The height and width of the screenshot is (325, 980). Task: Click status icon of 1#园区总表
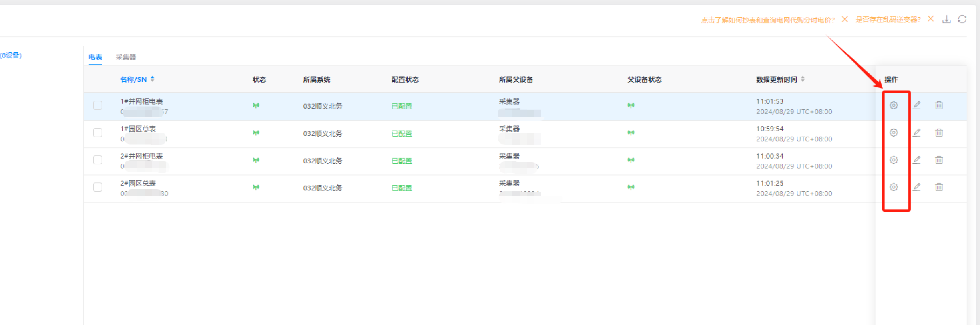256,133
